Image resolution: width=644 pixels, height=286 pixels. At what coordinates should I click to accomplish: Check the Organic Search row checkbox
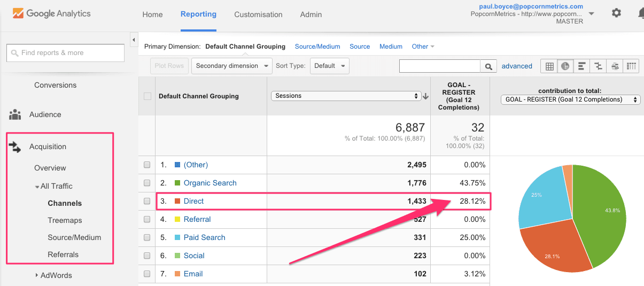pyautogui.click(x=148, y=183)
